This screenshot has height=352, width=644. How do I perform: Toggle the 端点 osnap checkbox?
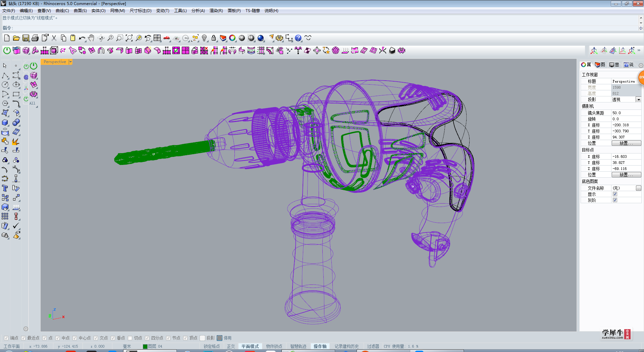click(x=6, y=338)
